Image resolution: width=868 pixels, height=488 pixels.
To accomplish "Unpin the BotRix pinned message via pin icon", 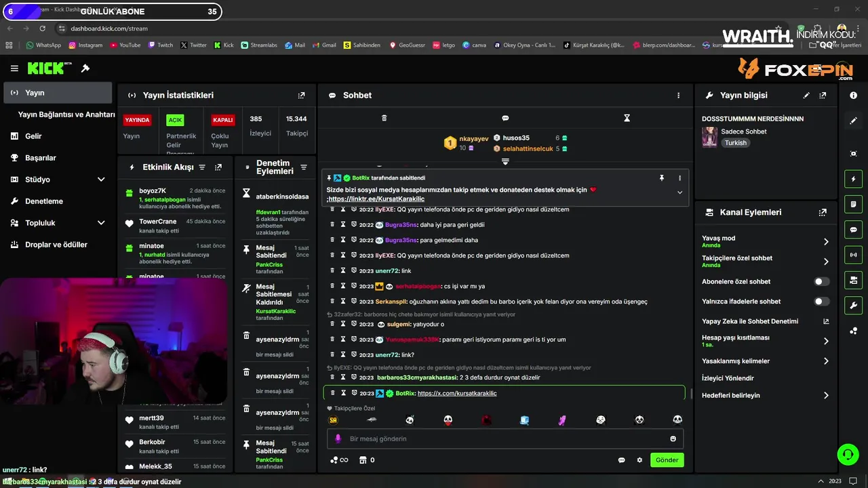I will click(x=662, y=178).
